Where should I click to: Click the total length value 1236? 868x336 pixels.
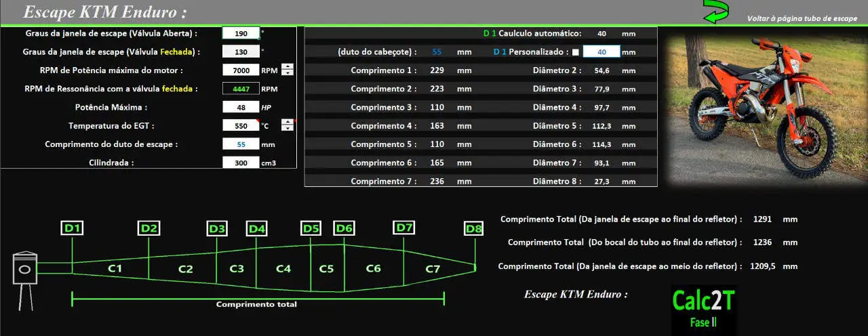763,242
